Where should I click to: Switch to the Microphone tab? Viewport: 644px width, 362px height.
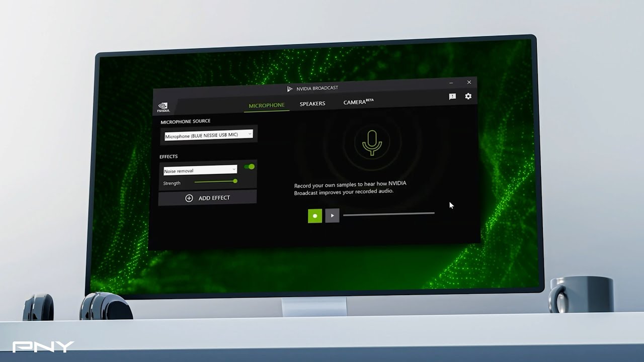[267, 106]
